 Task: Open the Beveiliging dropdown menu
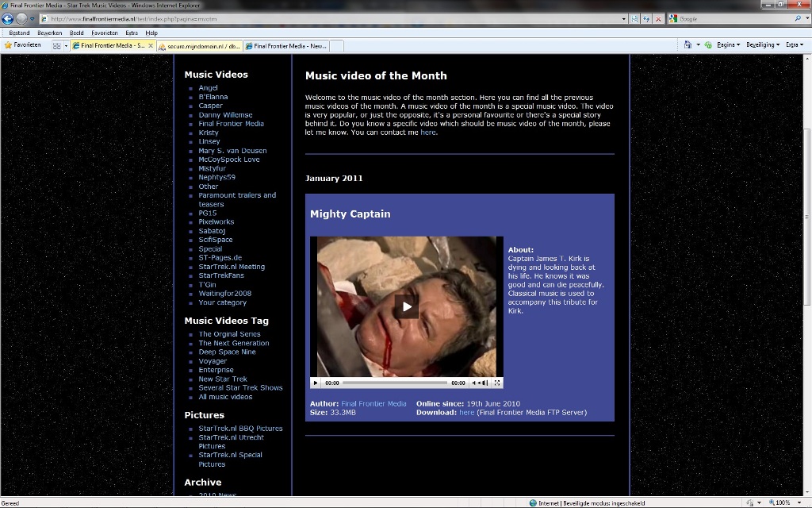(x=763, y=45)
